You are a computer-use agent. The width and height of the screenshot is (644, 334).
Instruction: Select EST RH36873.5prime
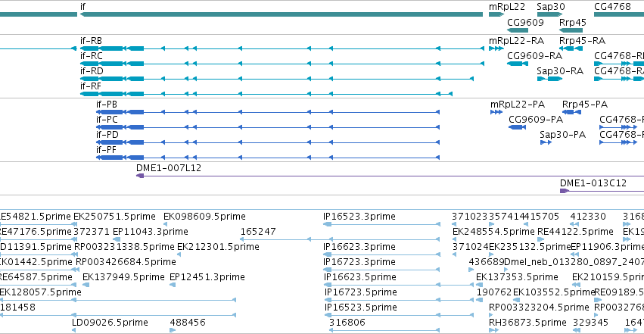pyautogui.click(x=527, y=323)
